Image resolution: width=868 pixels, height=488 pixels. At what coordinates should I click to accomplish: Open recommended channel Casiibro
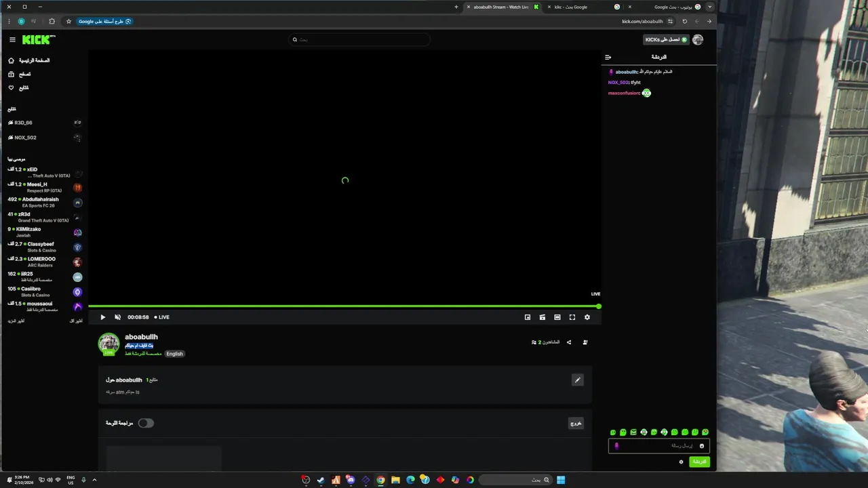coord(44,291)
